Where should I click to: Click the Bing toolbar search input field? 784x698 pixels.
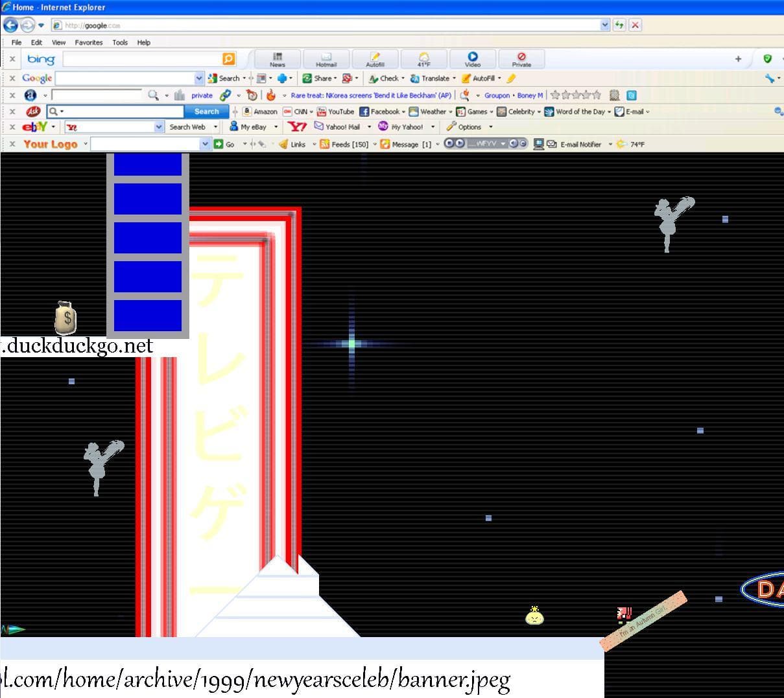tap(143, 59)
